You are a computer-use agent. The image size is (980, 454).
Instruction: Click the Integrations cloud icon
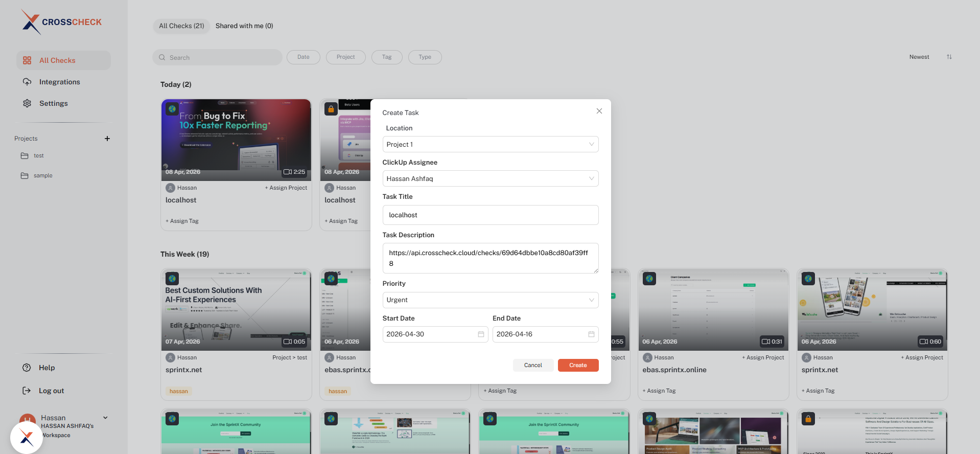27,82
